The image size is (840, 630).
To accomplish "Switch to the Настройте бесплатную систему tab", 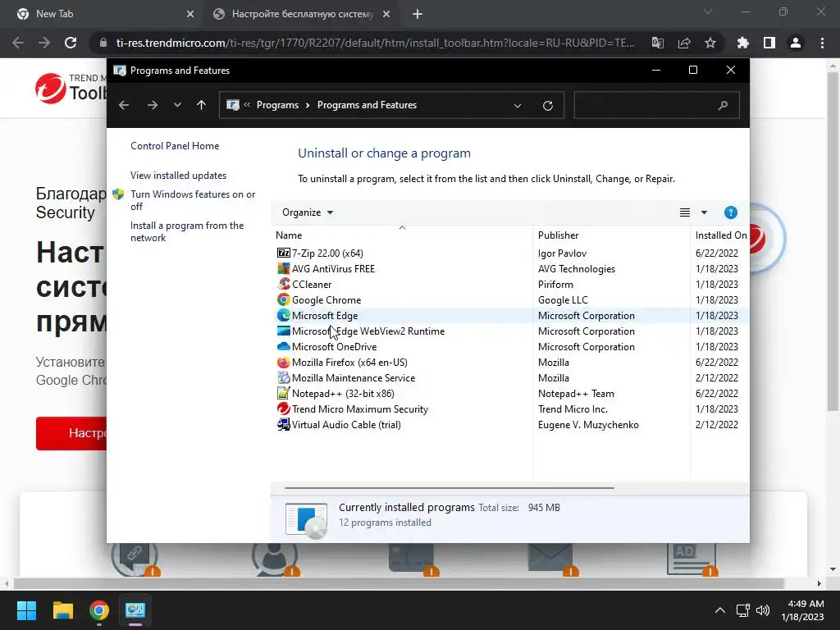I will [303, 14].
